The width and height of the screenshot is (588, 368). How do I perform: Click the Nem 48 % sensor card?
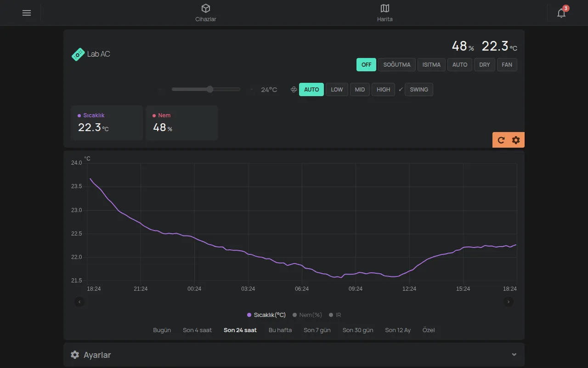(x=181, y=123)
